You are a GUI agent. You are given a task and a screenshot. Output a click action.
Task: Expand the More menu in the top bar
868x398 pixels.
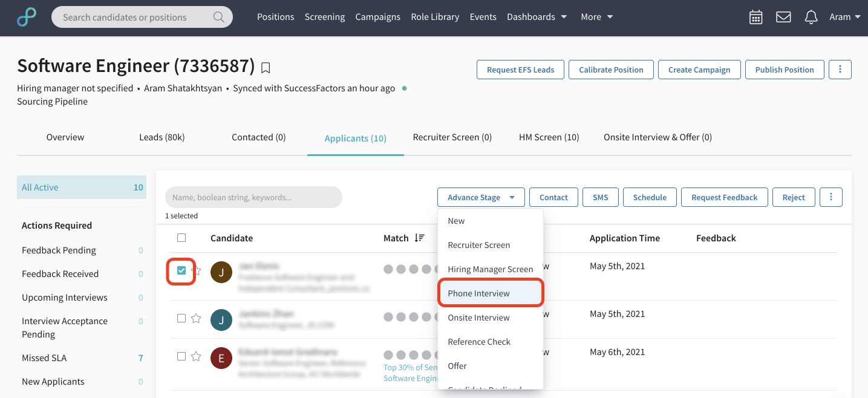tap(597, 17)
